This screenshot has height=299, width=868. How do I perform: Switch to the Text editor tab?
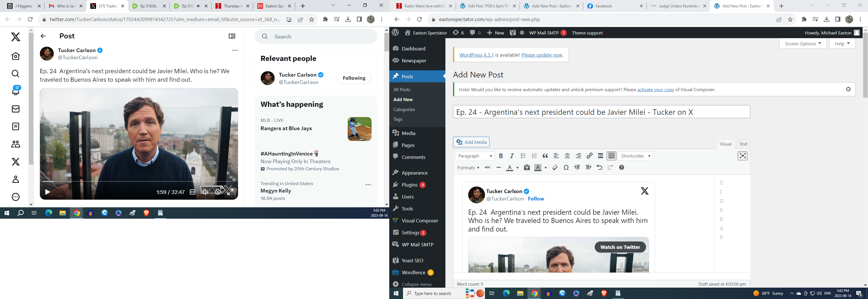click(743, 144)
